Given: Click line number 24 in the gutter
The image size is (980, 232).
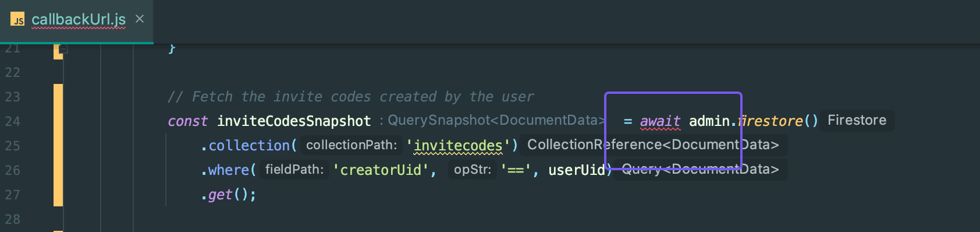Looking at the screenshot, I should click(12, 121).
